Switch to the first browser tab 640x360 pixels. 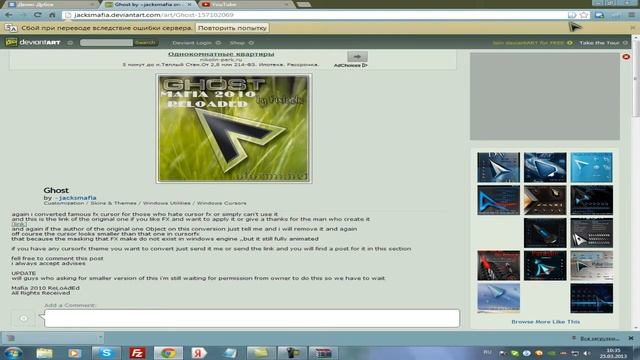pyautogui.click(x=51, y=4)
